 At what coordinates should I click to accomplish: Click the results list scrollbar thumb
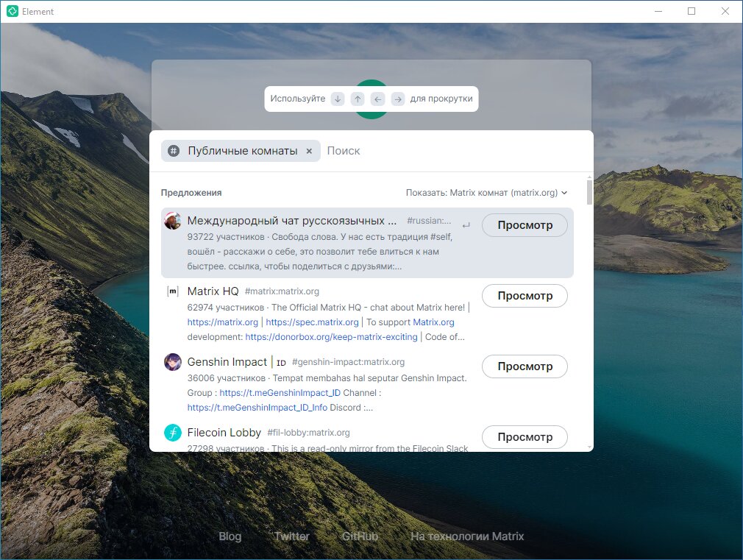click(x=589, y=193)
